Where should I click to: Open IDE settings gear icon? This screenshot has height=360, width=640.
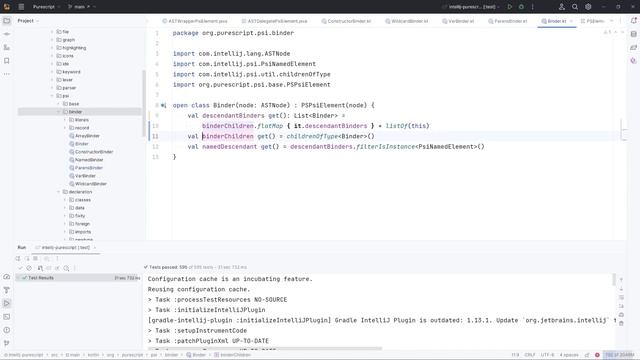coord(588,7)
